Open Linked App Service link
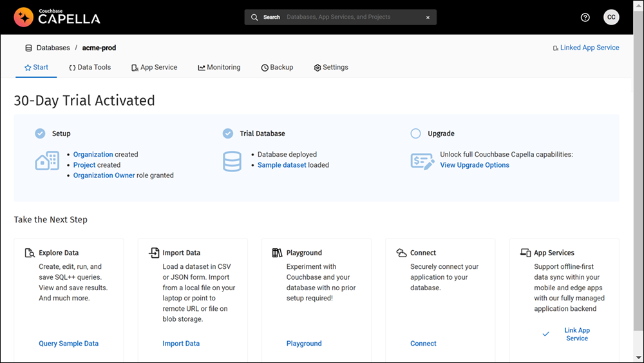 click(589, 48)
